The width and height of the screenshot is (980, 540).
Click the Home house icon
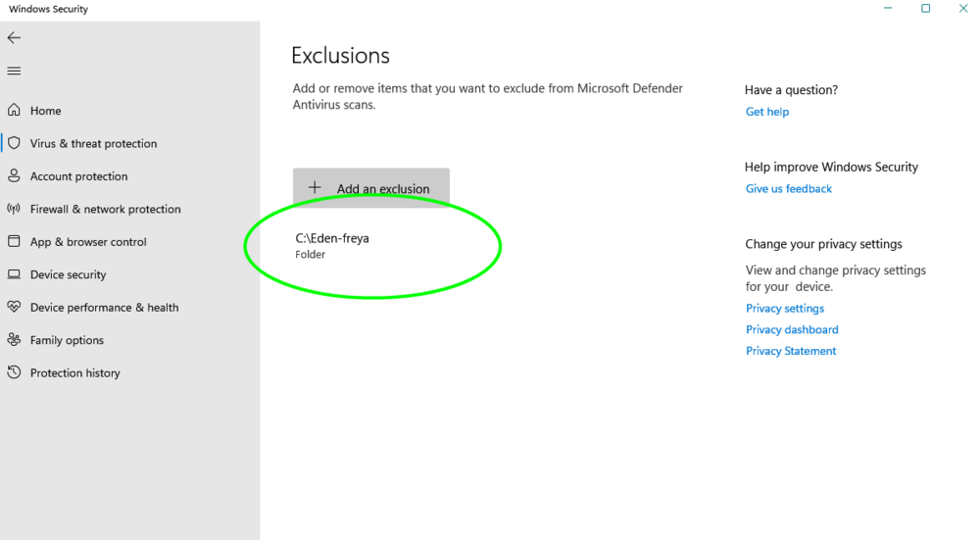coord(14,111)
